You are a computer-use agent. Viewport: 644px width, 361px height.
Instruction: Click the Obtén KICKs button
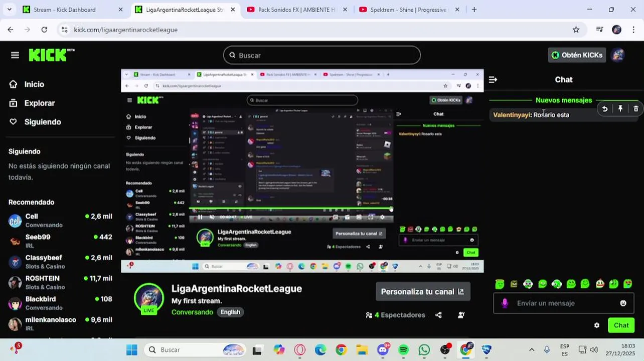click(x=577, y=55)
